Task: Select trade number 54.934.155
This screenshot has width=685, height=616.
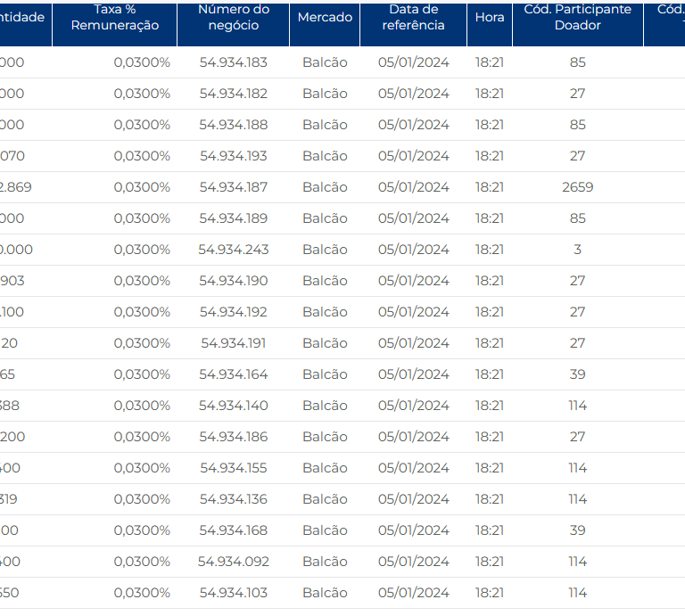Action: [x=234, y=468]
